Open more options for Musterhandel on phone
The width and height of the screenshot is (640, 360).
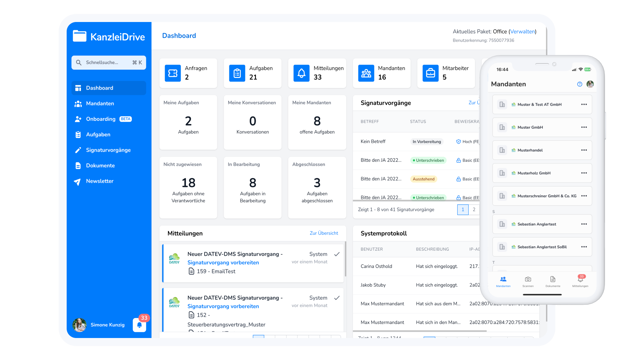[584, 150]
